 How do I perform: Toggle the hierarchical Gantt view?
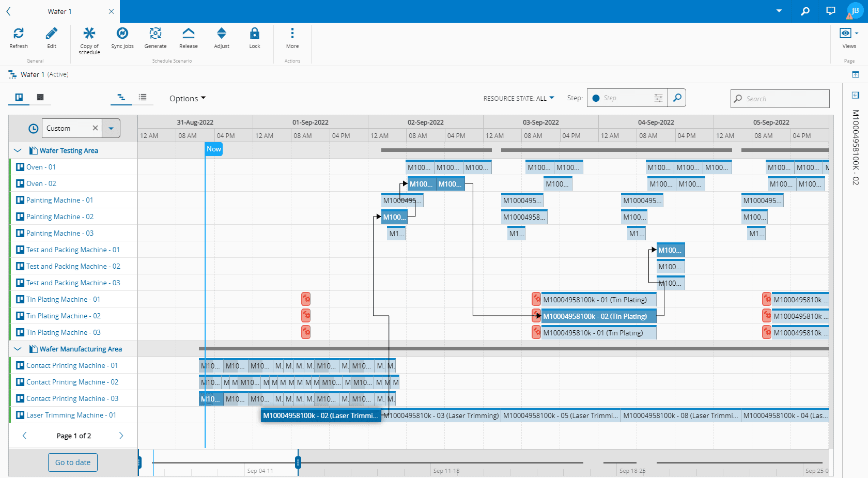(121, 97)
